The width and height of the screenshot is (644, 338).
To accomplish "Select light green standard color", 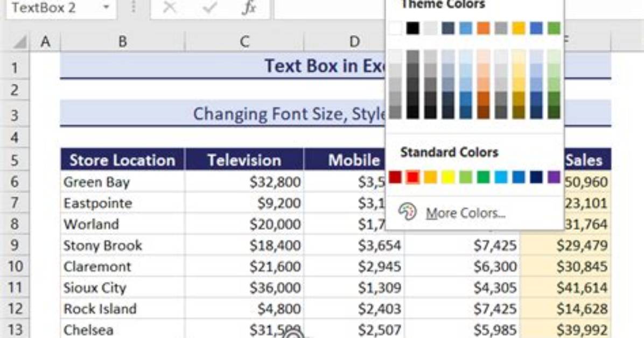I will pos(466,177).
